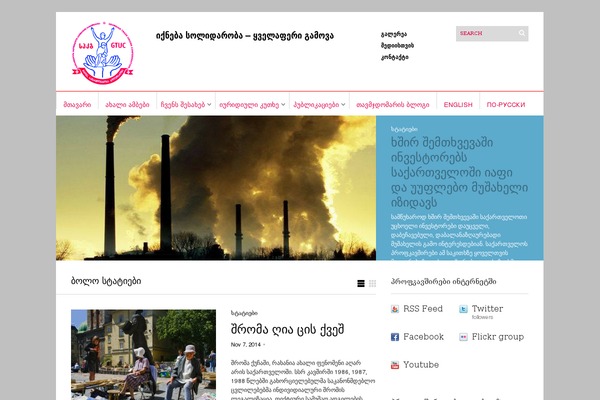Click the search magnifier icon
Screen dimensions: 600x400
(x=522, y=33)
